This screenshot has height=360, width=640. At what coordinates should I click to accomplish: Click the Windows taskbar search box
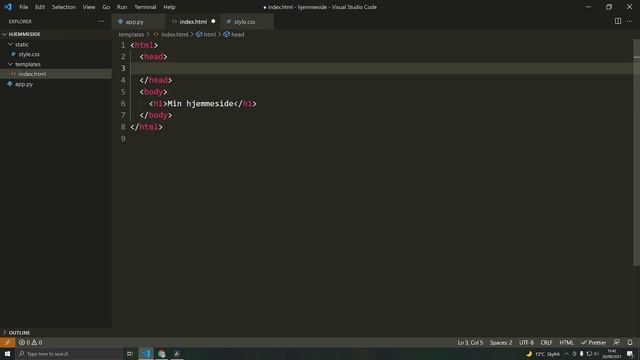click(x=69, y=354)
